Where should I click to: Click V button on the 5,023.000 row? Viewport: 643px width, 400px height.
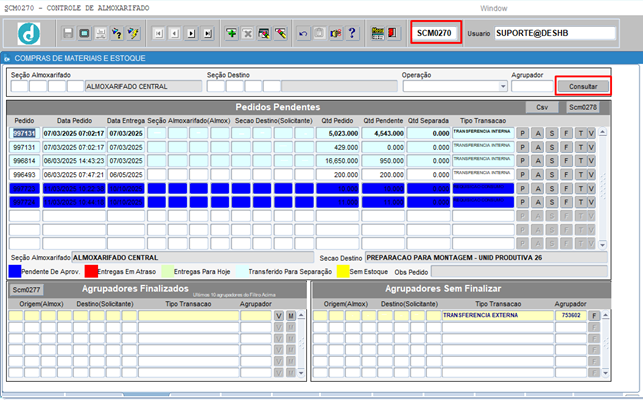(x=591, y=133)
